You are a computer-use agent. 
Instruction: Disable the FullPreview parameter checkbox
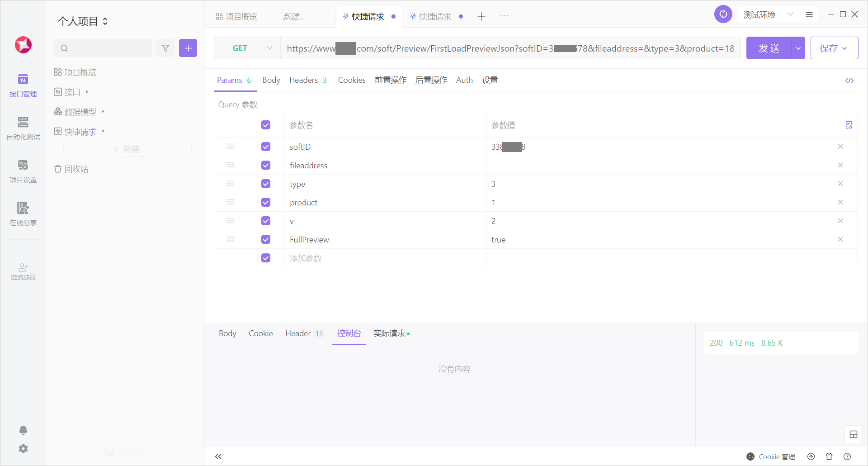click(266, 239)
